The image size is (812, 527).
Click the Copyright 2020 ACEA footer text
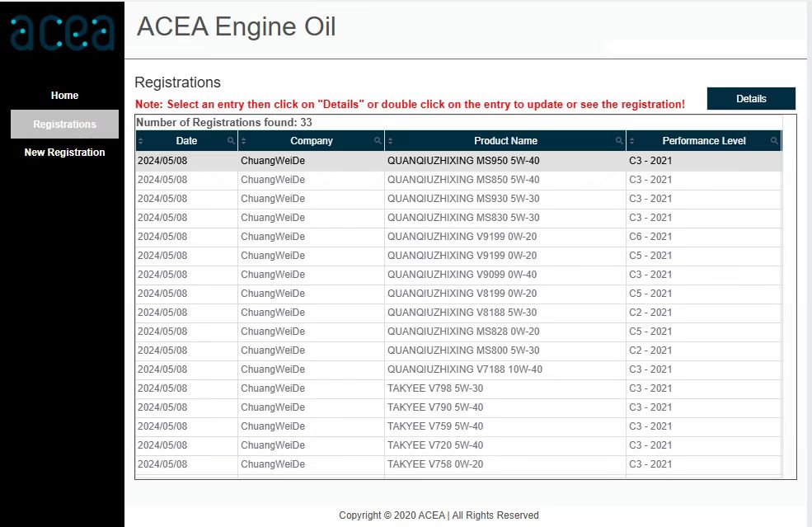pyautogui.click(x=439, y=515)
